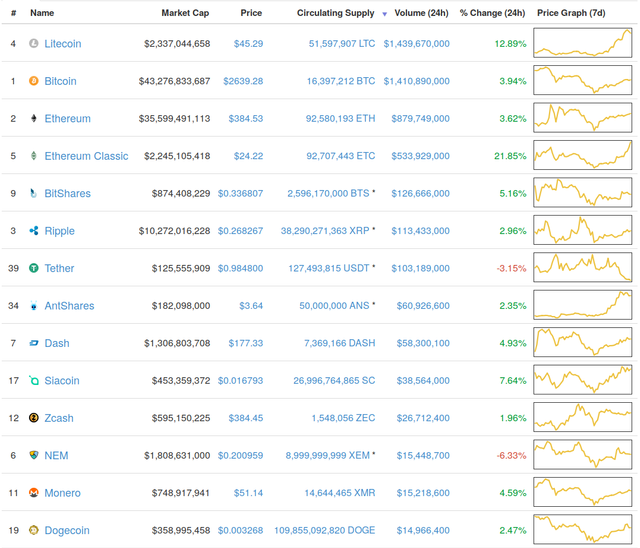
Task: Open the Ethereum name link
Action: (67, 118)
